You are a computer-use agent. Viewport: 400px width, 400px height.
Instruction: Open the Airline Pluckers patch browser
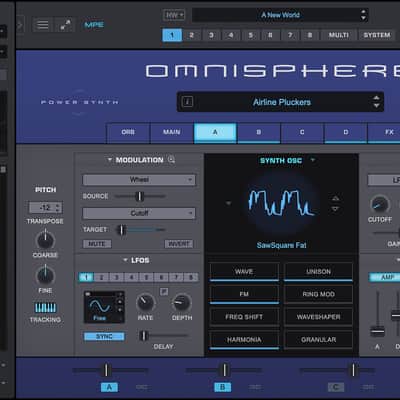282,102
